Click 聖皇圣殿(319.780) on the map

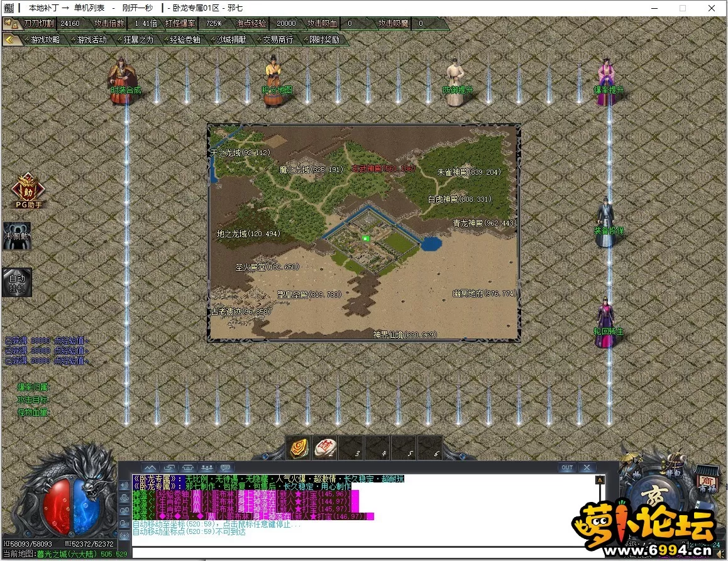(310, 295)
